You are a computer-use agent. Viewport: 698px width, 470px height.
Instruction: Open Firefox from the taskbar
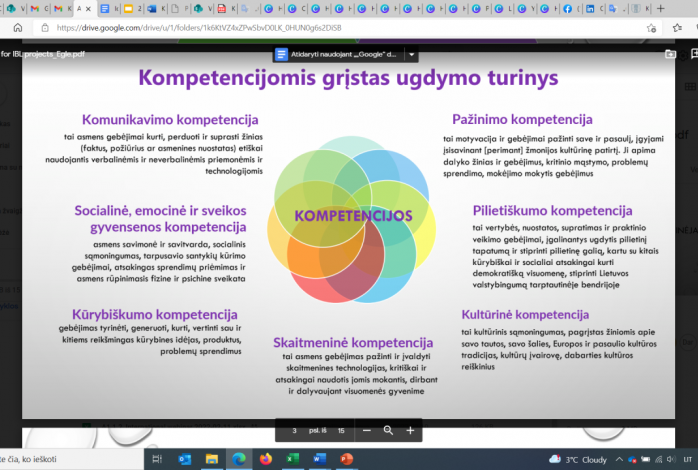coord(265,459)
